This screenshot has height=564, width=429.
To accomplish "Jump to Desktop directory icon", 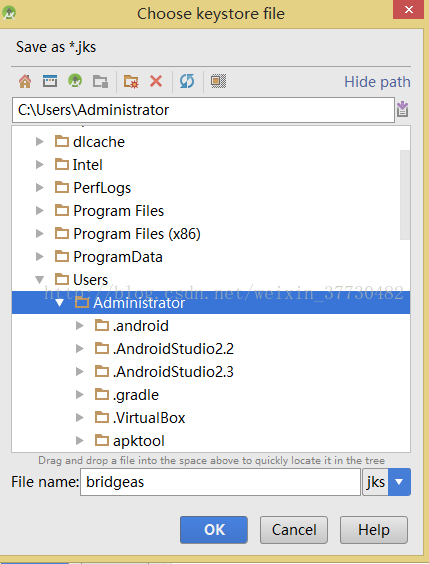I will pos(50,81).
